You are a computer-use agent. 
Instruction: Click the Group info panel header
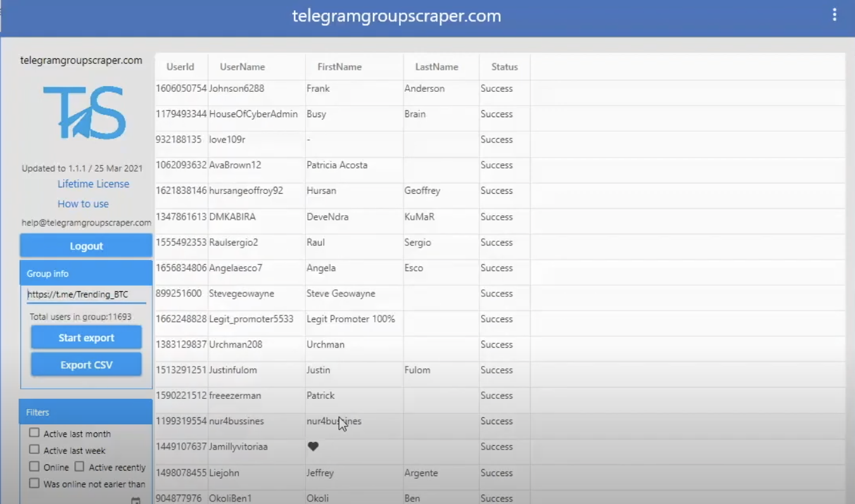86,274
